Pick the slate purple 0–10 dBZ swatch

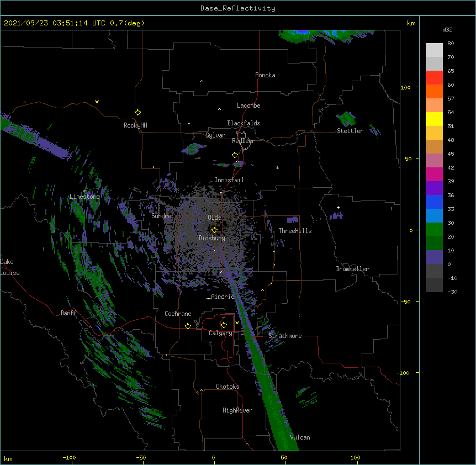[434, 257]
